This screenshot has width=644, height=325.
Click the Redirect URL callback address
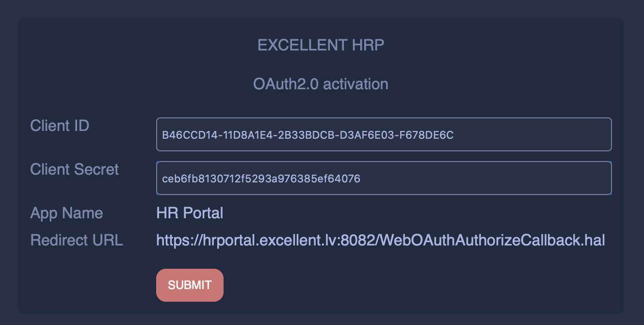pyautogui.click(x=380, y=240)
